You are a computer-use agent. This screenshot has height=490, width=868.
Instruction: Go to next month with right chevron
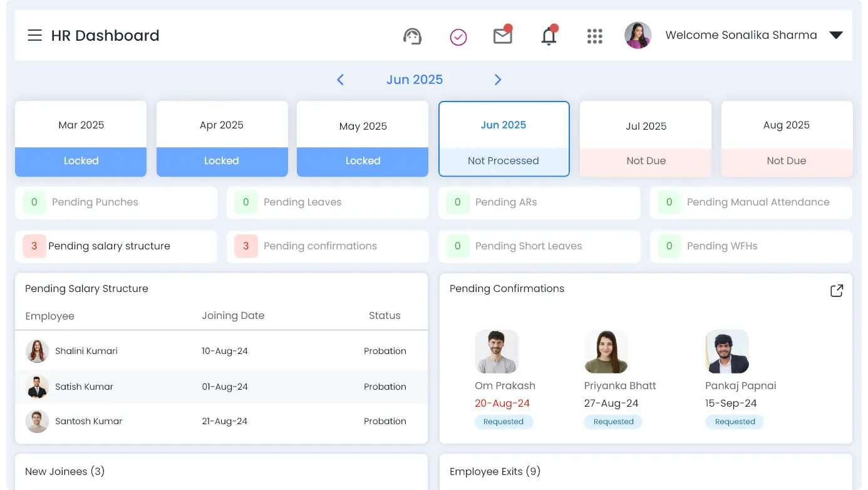[498, 80]
